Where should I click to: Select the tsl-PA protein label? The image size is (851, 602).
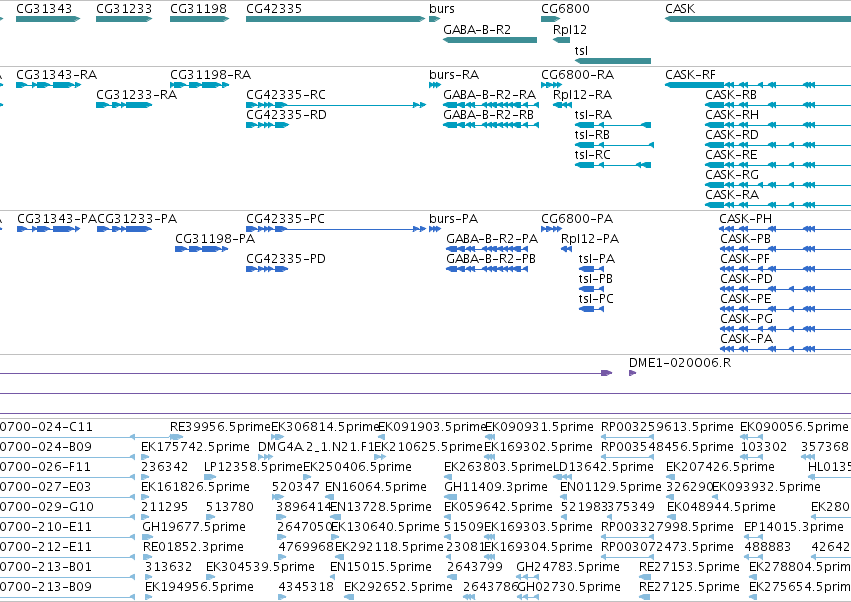click(x=597, y=259)
